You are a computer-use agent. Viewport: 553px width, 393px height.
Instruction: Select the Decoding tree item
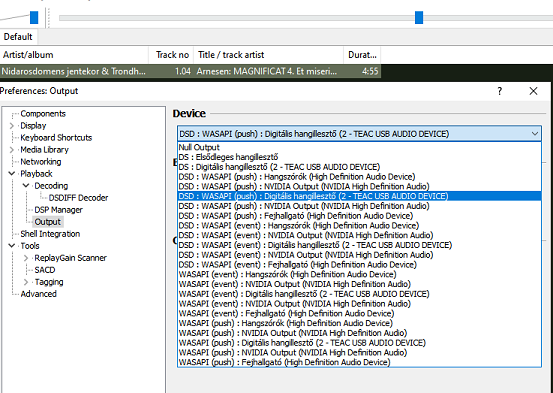[51, 186]
